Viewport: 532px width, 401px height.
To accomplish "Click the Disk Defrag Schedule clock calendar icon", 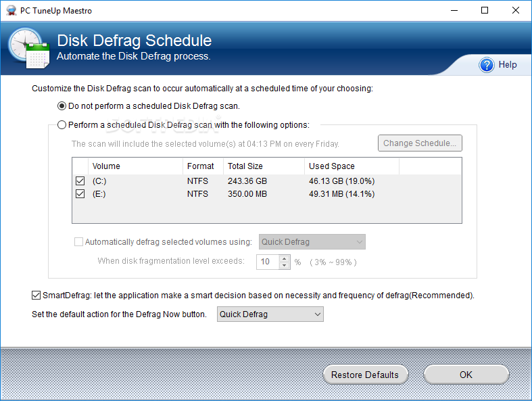I will (x=29, y=48).
